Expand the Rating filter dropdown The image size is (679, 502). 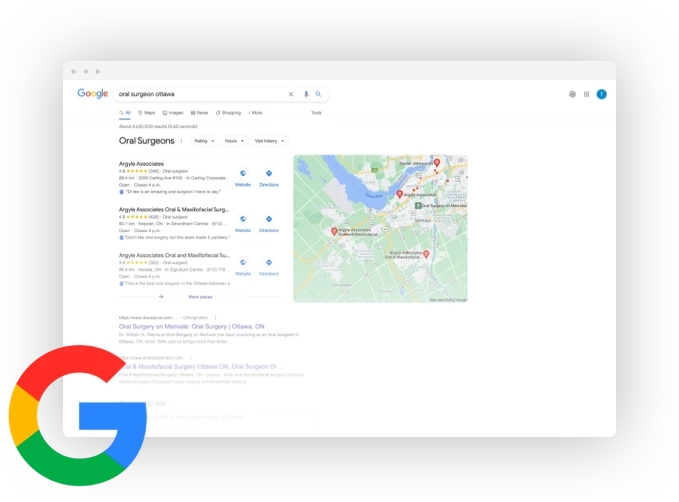point(204,141)
